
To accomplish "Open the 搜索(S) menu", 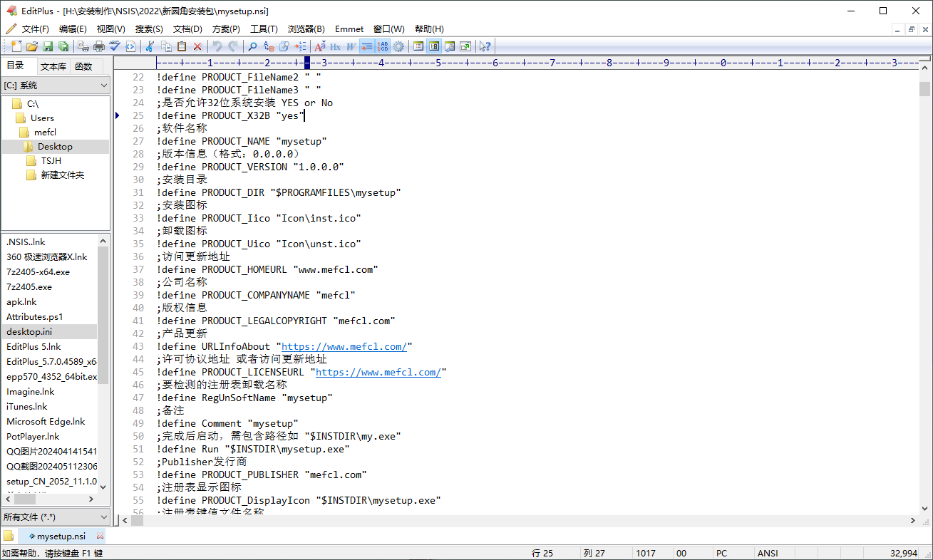I will click(148, 29).
